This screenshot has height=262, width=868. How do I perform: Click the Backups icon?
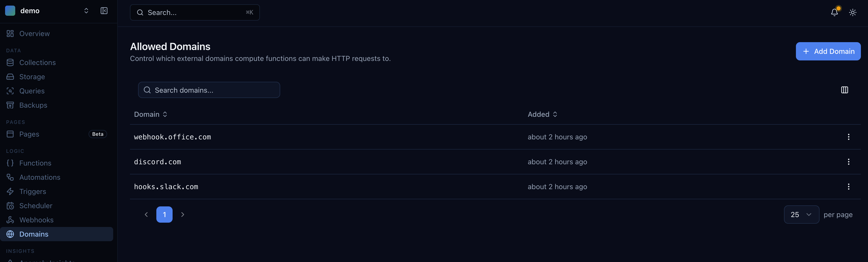point(10,105)
